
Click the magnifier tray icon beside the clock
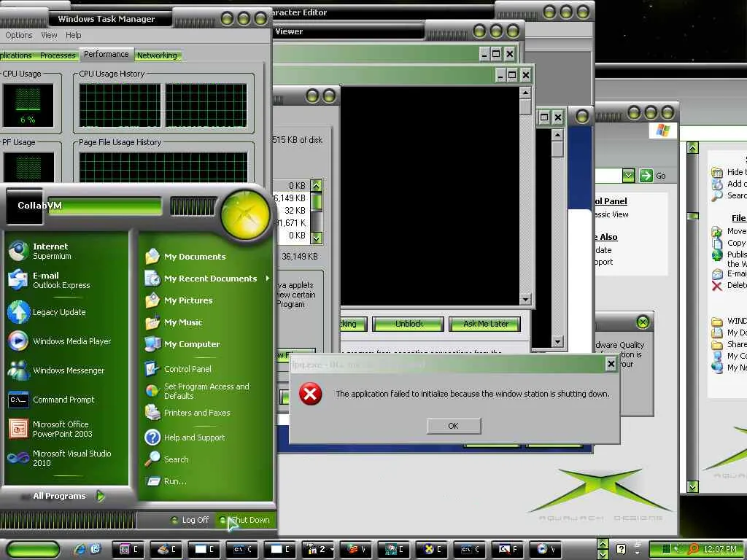[693, 549]
